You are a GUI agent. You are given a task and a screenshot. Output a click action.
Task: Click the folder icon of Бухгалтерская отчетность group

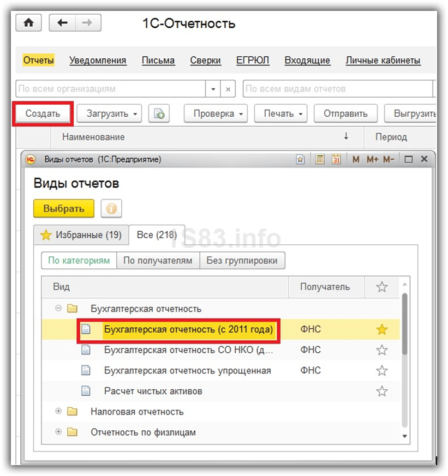72,309
